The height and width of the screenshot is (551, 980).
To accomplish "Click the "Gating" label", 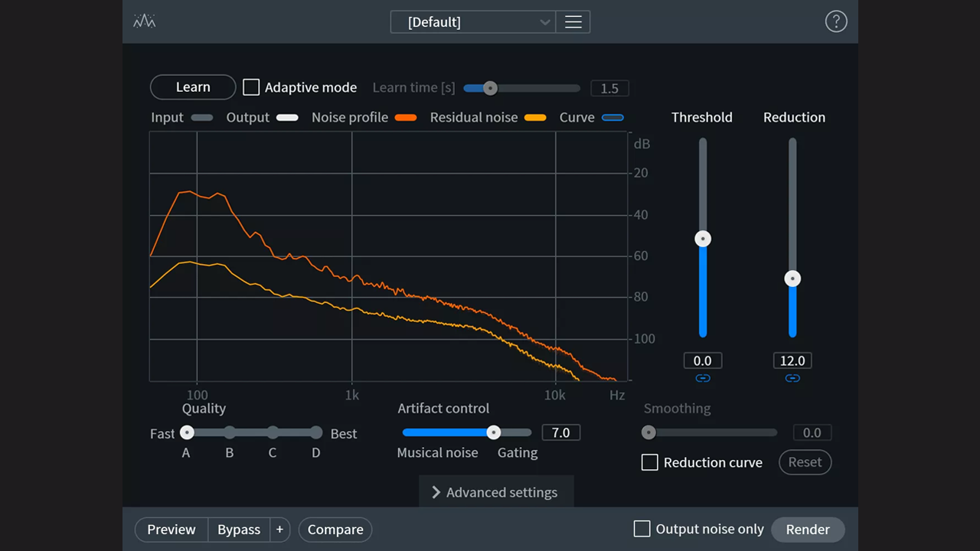I will (x=518, y=452).
